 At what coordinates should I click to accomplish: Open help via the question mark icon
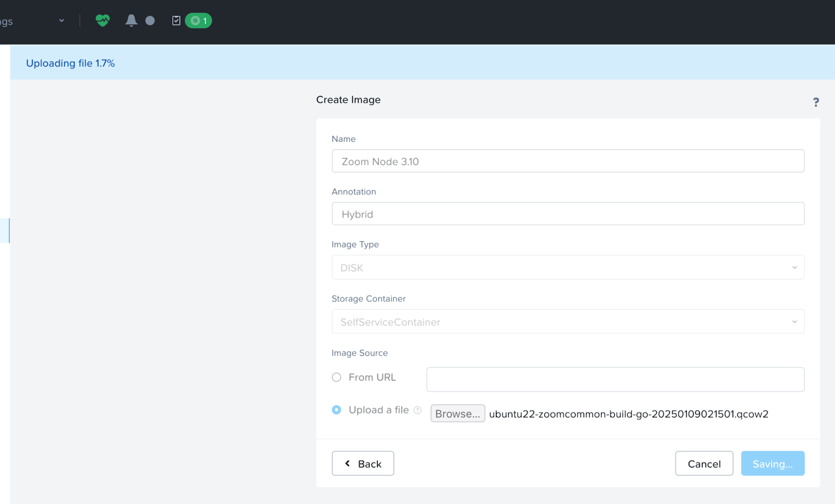click(816, 102)
